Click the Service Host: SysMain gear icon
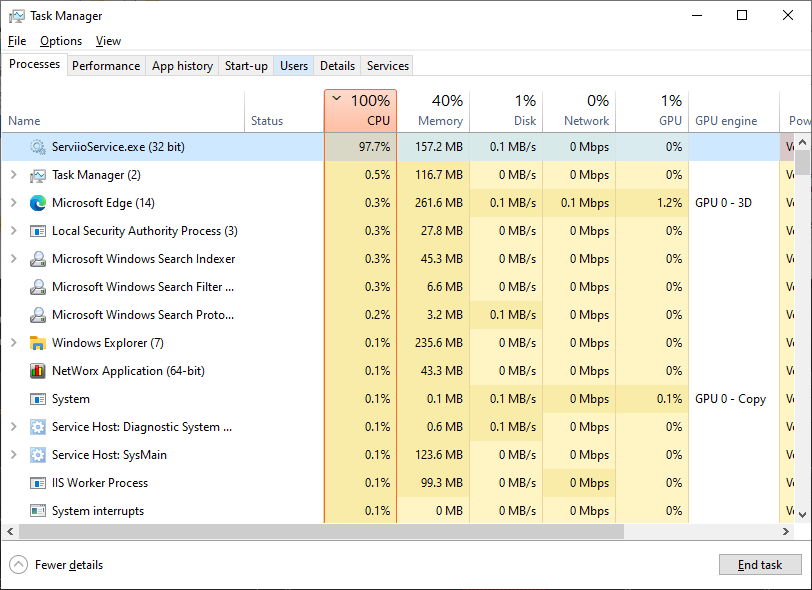Viewport: 812px width, 590px height. tap(38, 455)
